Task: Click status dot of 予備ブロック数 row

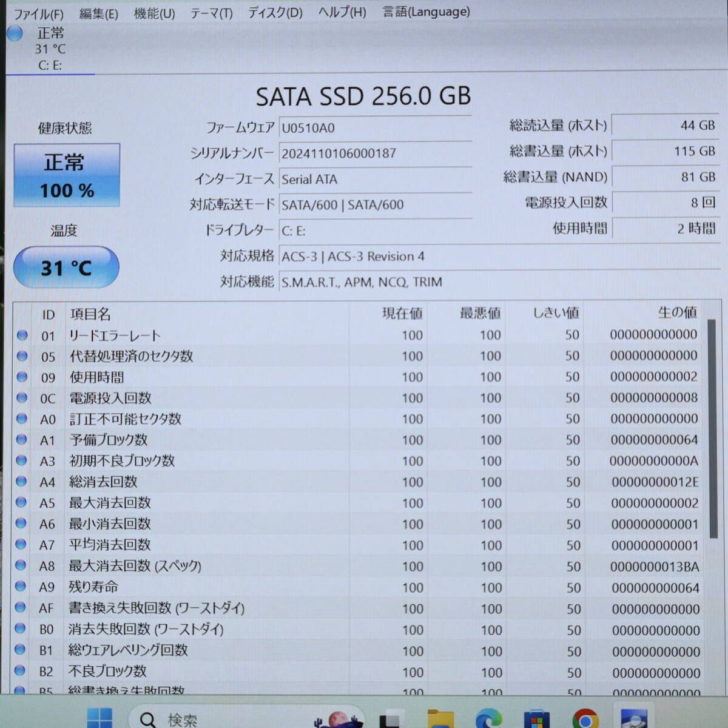Action: click(x=22, y=439)
